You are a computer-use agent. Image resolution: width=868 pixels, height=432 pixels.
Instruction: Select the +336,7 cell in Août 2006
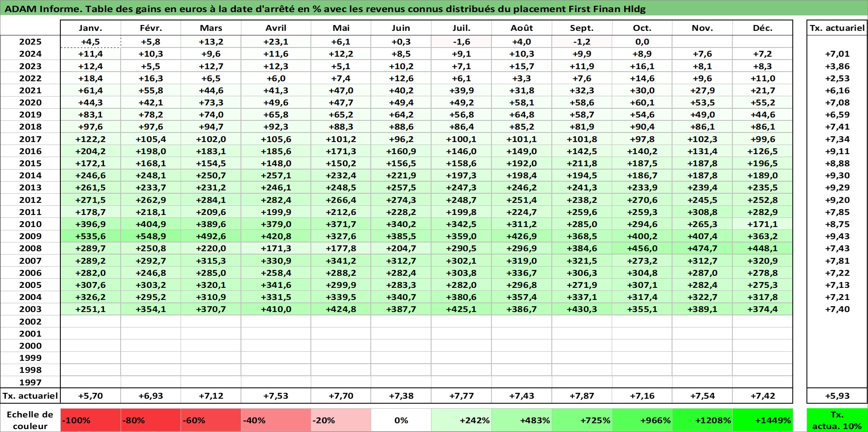(522, 273)
